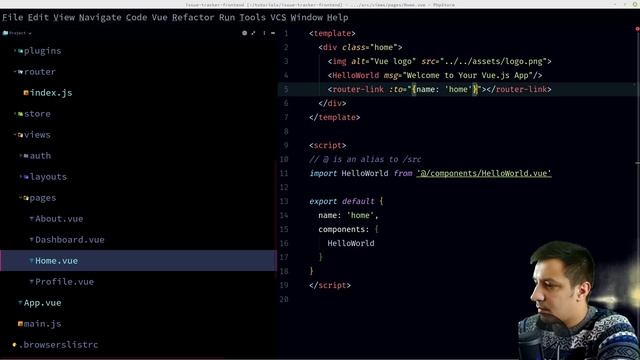Click the Vue icon beside Profile.vue
Viewport: 640px width, 360px height.
coord(31,282)
